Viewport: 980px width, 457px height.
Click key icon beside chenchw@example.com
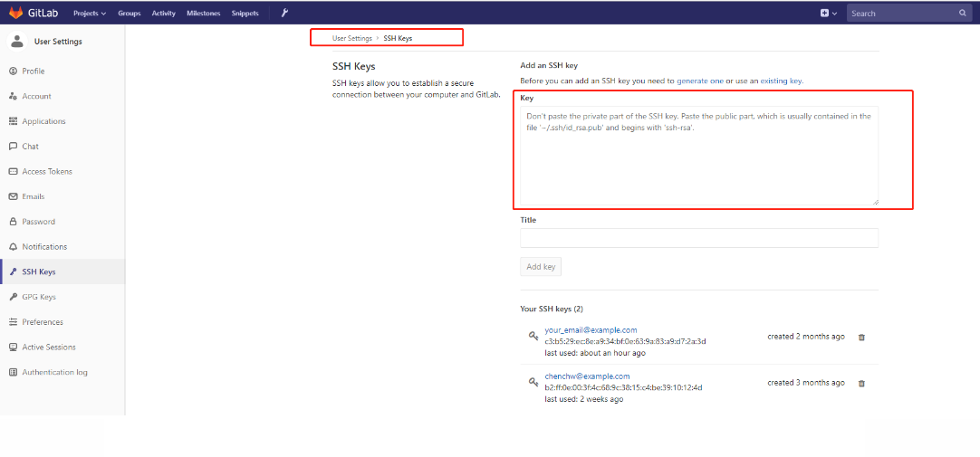click(533, 382)
